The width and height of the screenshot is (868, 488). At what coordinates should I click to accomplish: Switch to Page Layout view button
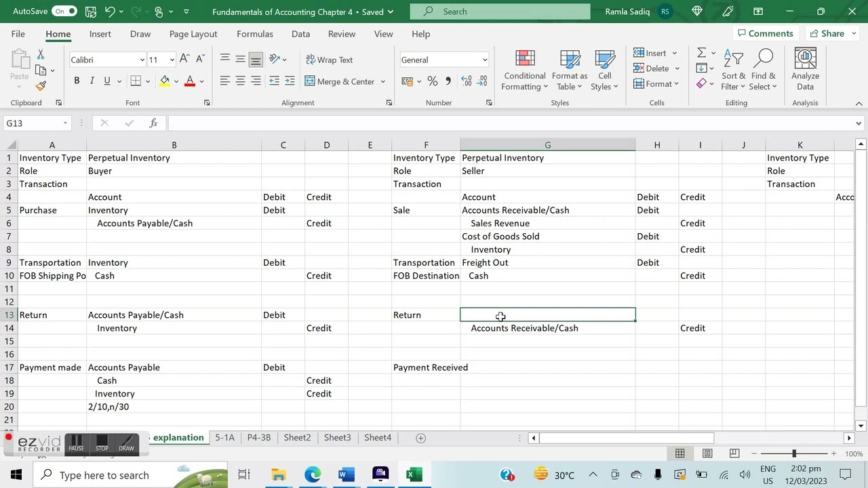707,453
